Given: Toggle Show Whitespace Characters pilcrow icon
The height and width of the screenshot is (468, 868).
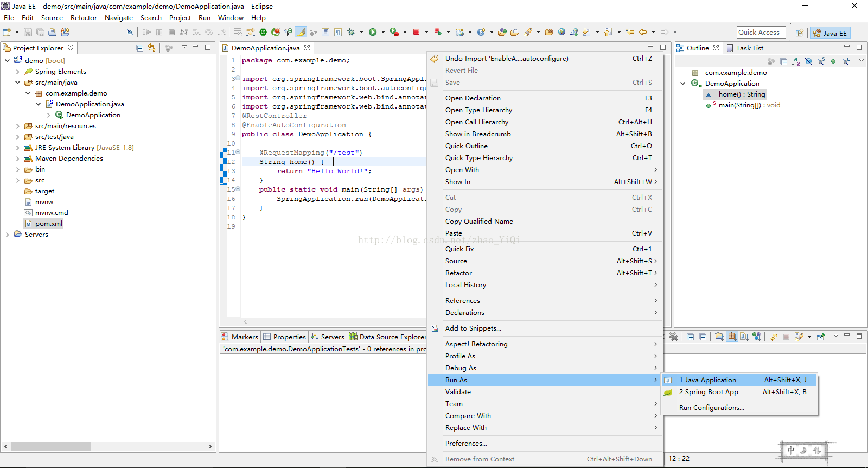Looking at the screenshot, I should (x=338, y=32).
